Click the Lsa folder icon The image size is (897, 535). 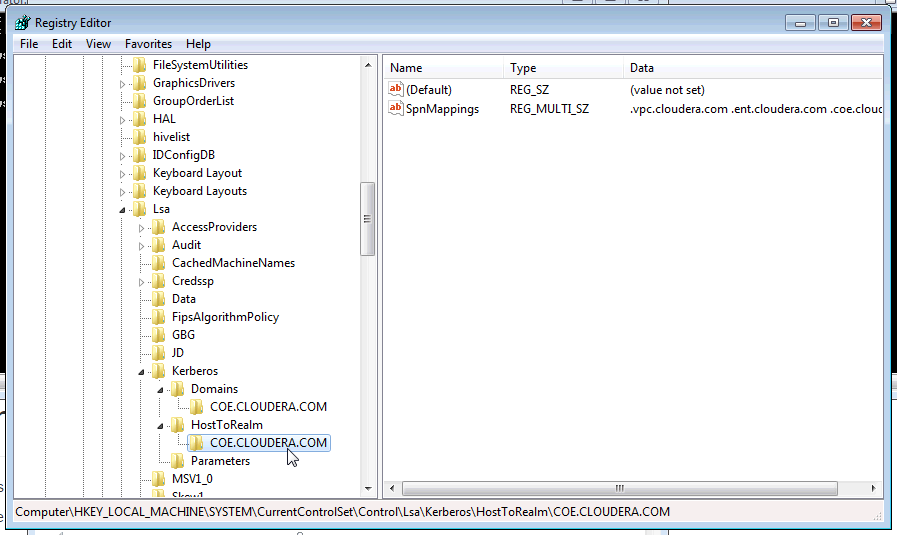click(x=140, y=209)
